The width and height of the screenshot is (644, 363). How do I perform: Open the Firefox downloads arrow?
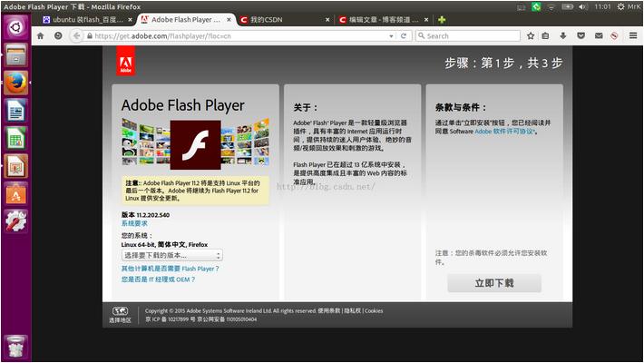click(x=563, y=35)
